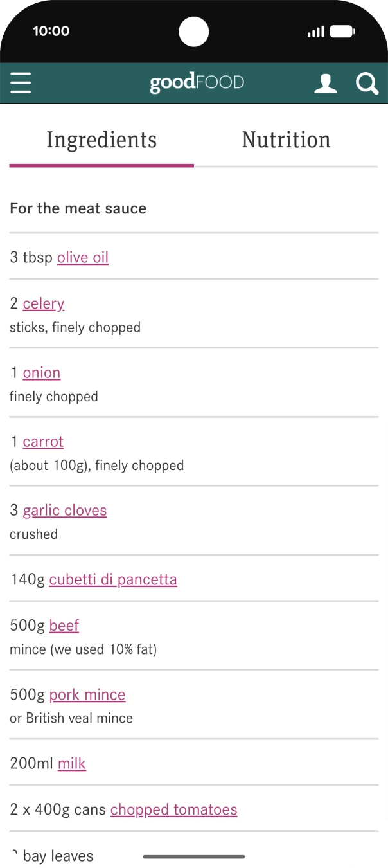Open the user account profile icon
This screenshot has height=868, width=388.
(325, 84)
